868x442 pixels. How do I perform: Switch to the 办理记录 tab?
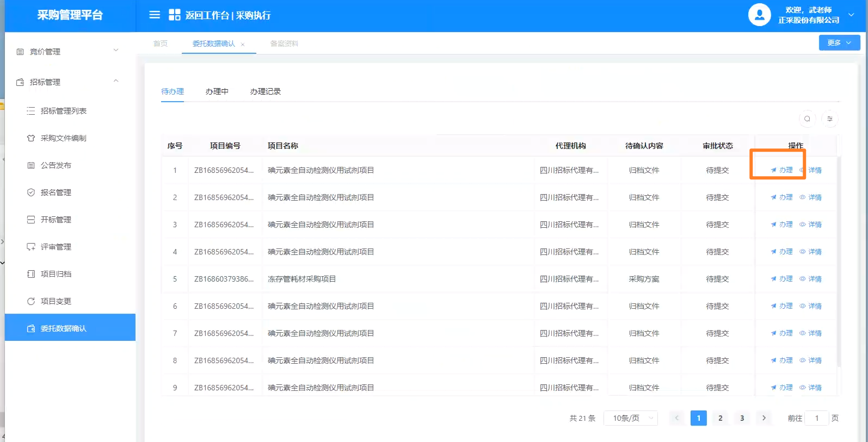[x=265, y=91]
